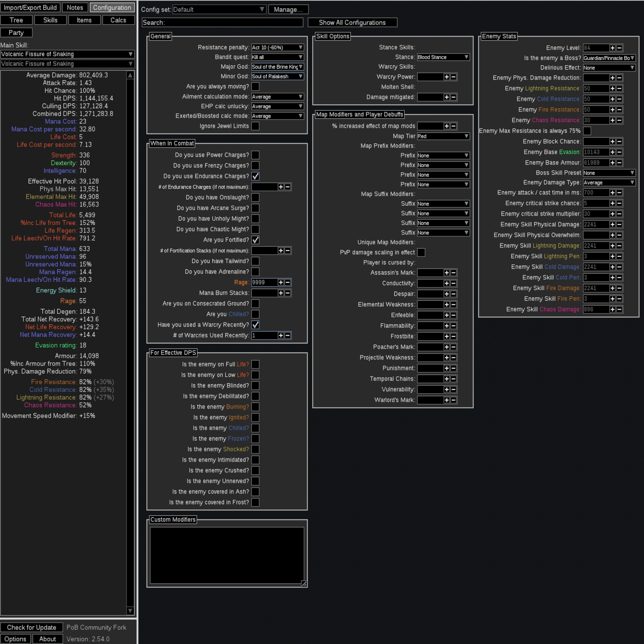Click minus icon for Enemy Fire Resistance

click(619, 110)
